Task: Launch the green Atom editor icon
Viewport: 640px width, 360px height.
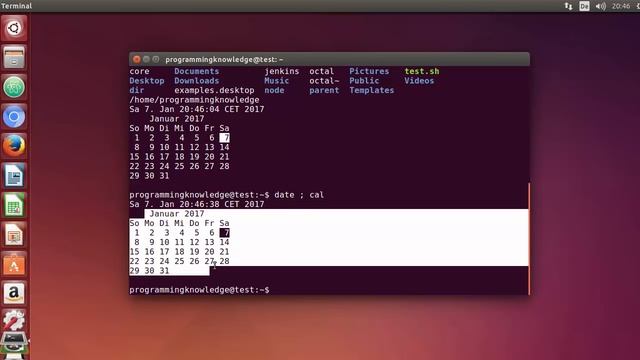Action: point(14,87)
